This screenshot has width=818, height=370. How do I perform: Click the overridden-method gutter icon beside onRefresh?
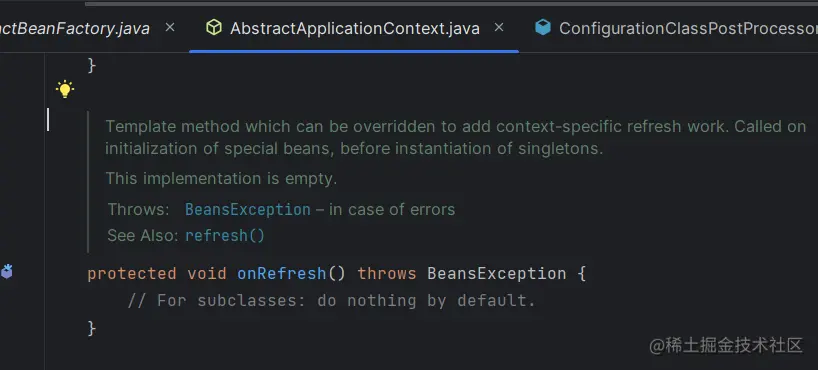[x=6, y=271]
